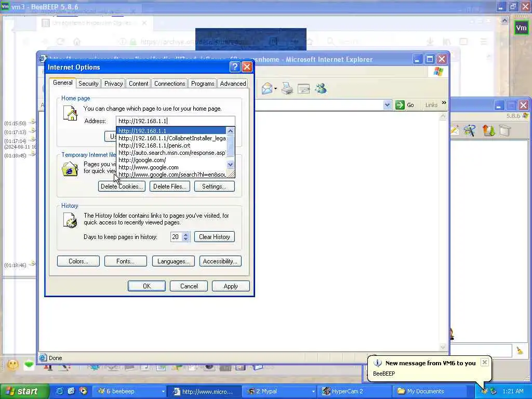Select the General tab
Image resolution: width=532 pixels, height=399 pixels.
tap(62, 83)
